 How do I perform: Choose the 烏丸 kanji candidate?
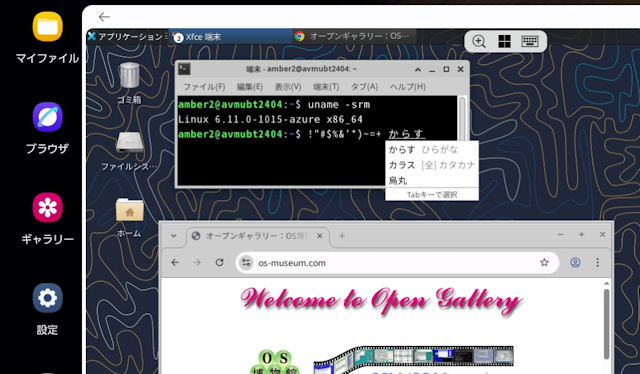point(432,180)
